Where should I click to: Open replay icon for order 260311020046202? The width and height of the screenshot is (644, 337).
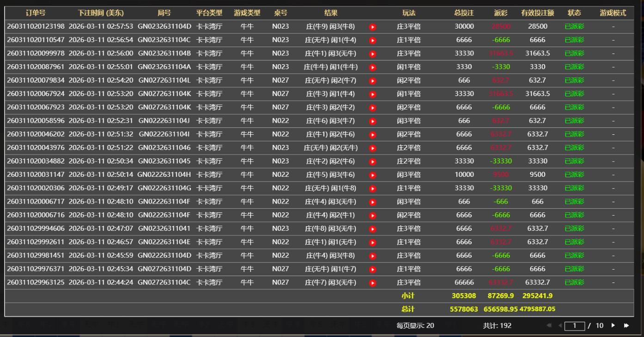pyautogui.click(x=373, y=134)
